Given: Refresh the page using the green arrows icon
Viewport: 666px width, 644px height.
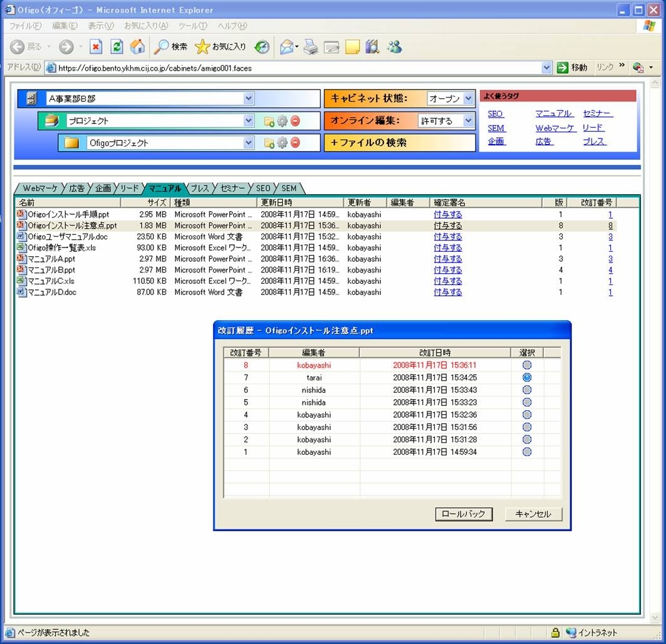Looking at the screenshot, I should (x=117, y=47).
